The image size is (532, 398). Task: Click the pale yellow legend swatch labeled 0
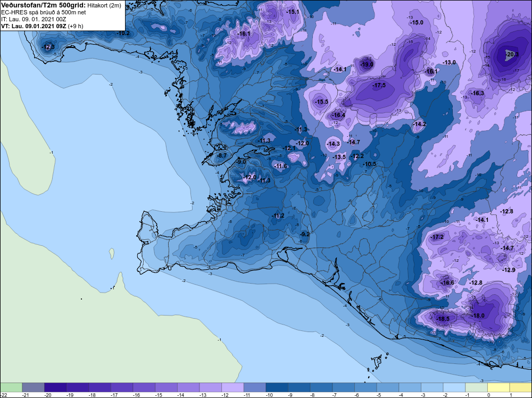pyautogui.click(x=498, y=387)
